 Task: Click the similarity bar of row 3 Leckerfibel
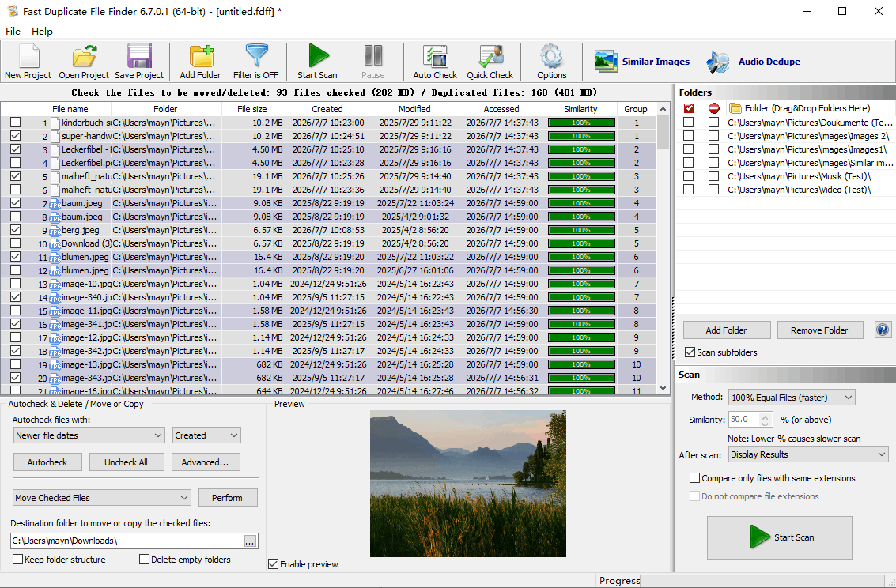click(x=581, y=149)
